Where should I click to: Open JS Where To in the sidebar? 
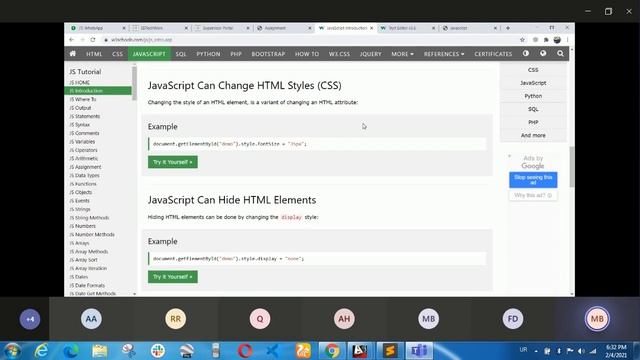point(83,99)
